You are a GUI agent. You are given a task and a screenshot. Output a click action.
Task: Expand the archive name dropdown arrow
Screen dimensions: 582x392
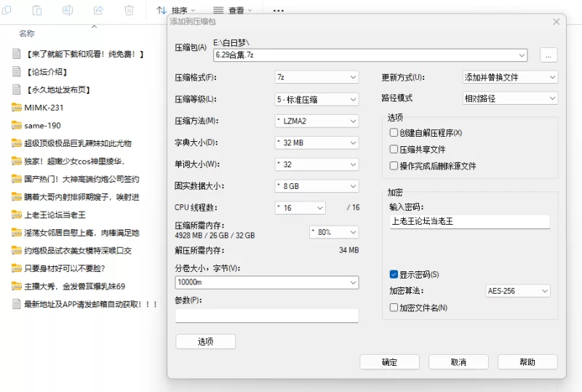click(522, 55)
